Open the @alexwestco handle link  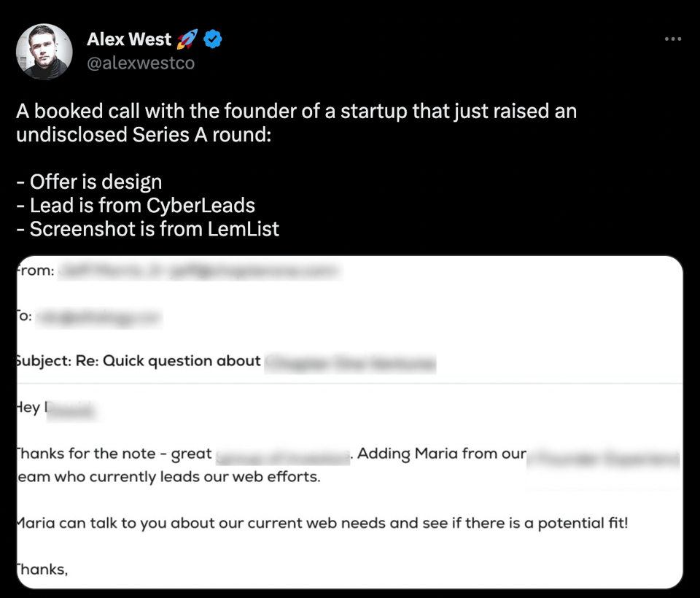(x=141, y=63)
